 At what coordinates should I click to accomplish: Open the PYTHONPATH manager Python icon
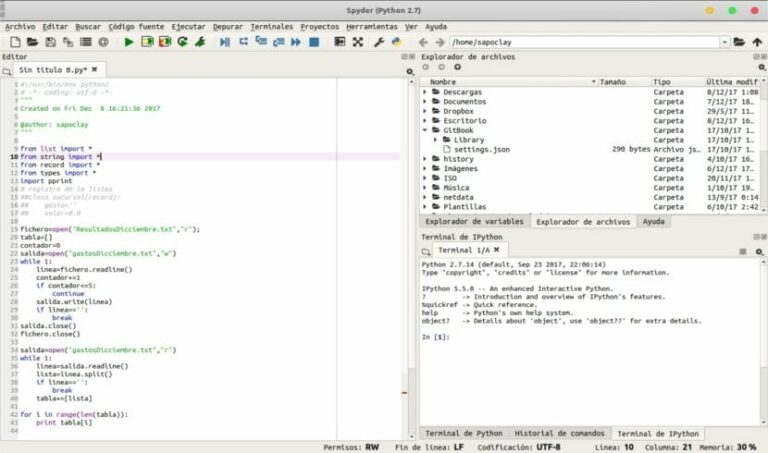(396, 42)
